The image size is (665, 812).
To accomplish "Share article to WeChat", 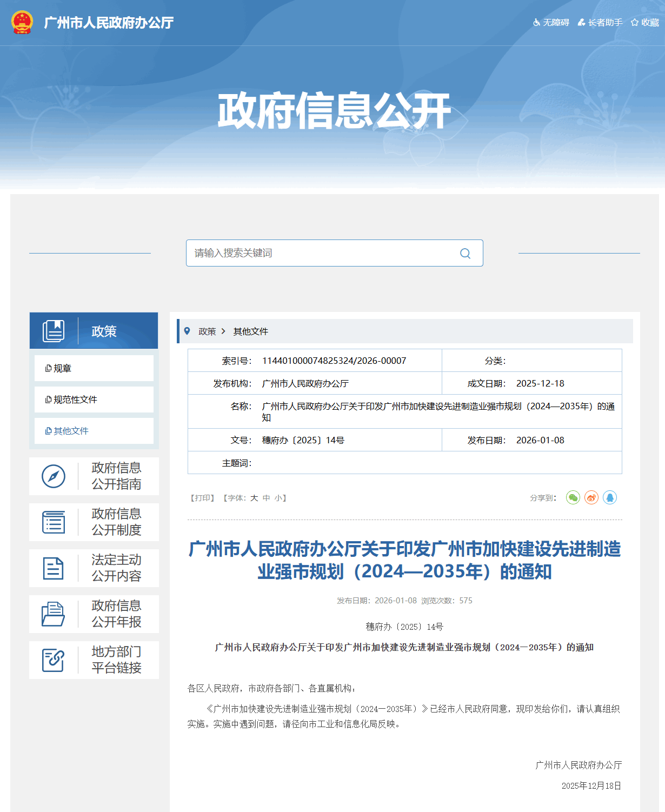I will click(573, 497).
